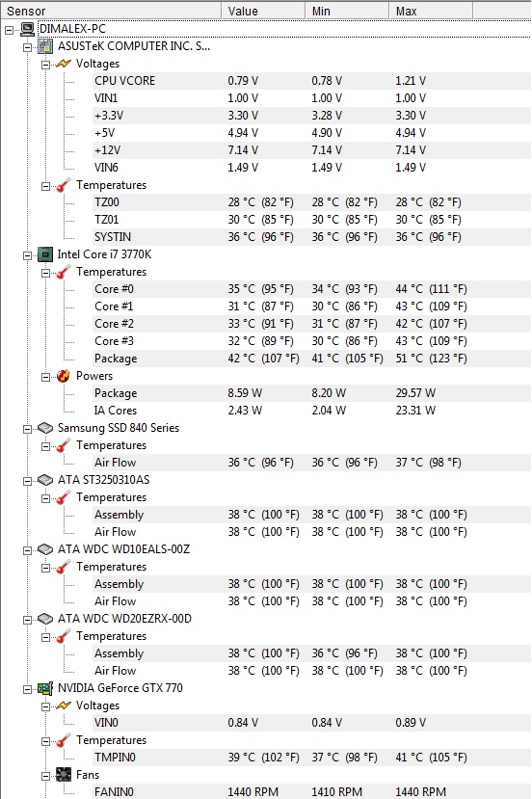Select Air Flow under Samsung SSD 840
Image resolution: width=532 pixels, height=799 pixels.
pyautogui.click(x=311, y=463)
